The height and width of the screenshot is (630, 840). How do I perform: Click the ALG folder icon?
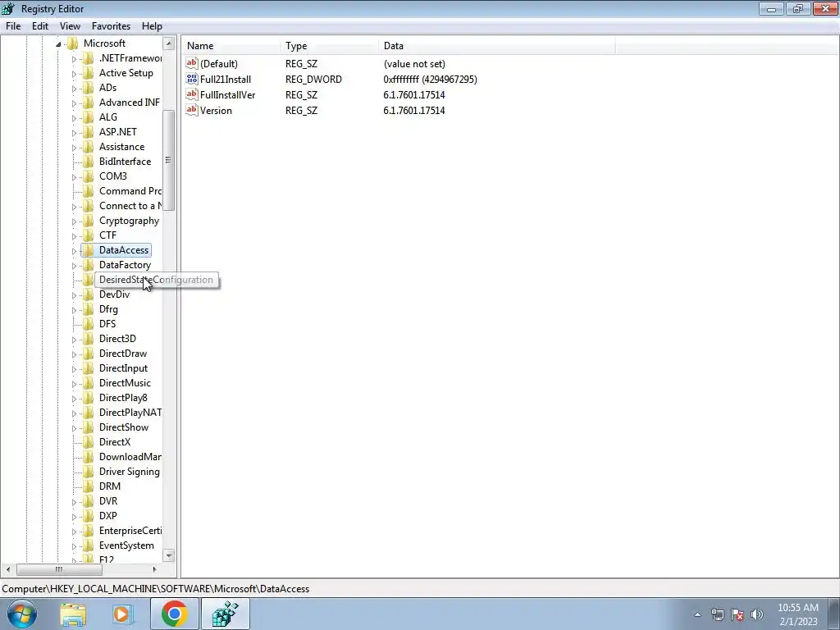pyautogui.click(x=89, y=116)
